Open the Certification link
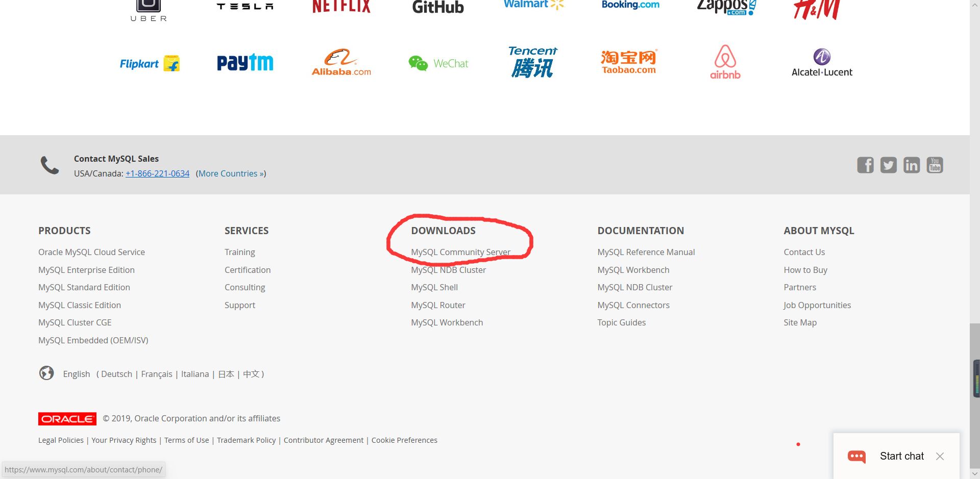This screenshot has height=479, width=980. click(248, 270)
